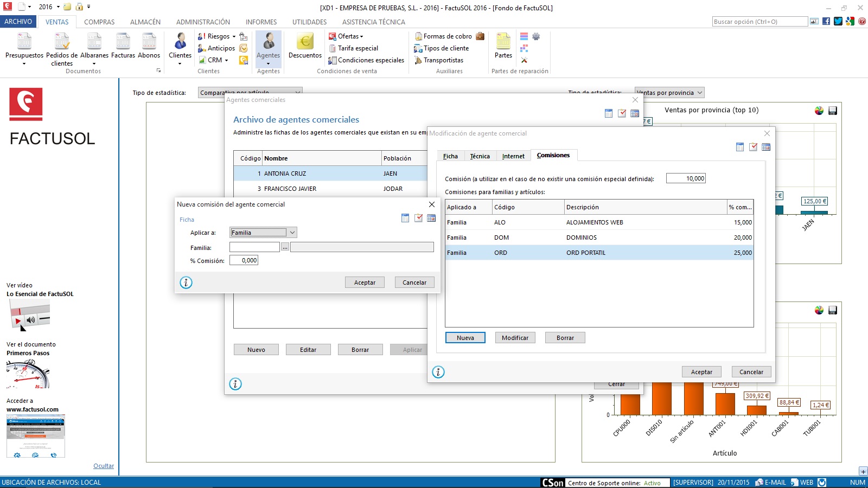Click save icon on Ventas por provincia chart
Viewport: 868px width, 488px height.
tap(833, 111)
